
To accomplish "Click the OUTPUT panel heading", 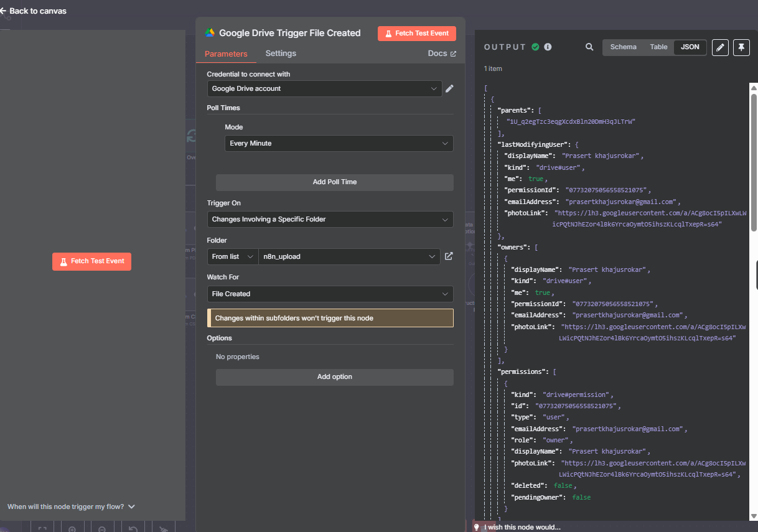I will pyautogui.click(x=505, y=47).
